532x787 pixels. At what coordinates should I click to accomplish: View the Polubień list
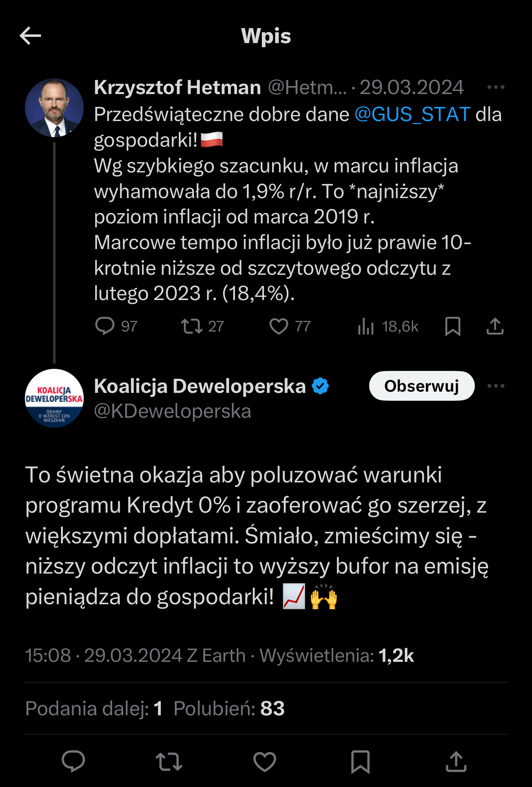(229, 709)
